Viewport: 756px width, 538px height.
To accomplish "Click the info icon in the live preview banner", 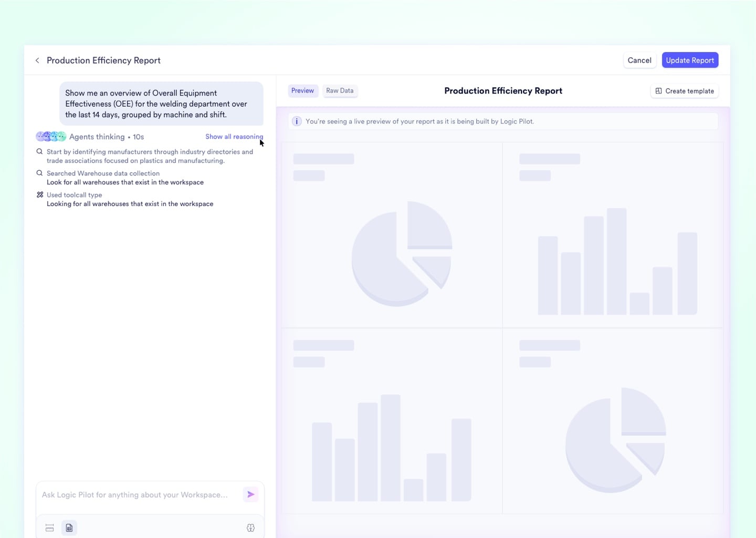I will 297,121.
